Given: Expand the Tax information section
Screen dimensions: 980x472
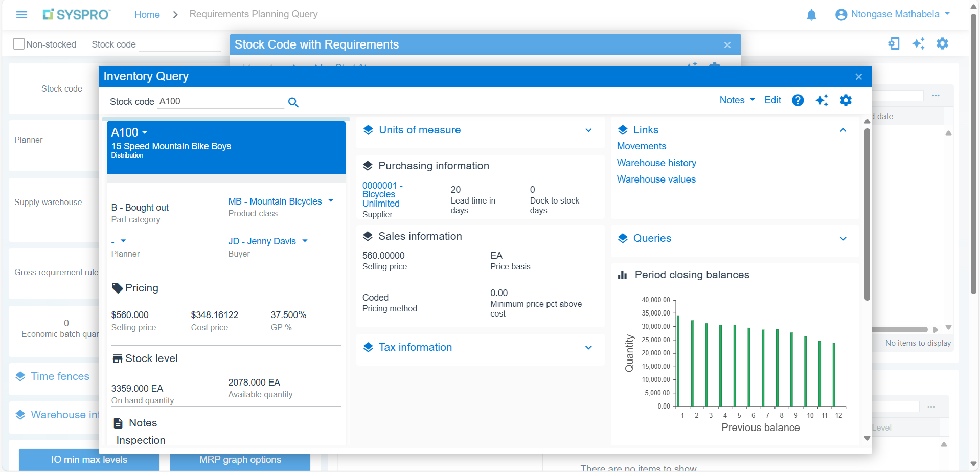Looking at the screenshot, I should (x=588, y=348).
